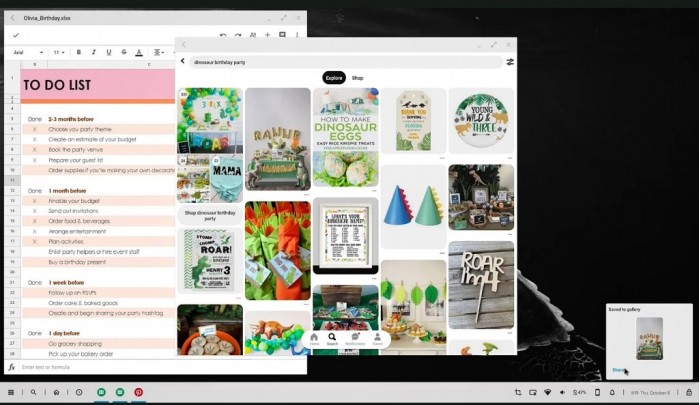The width and height of the screenshot is (700, 405).
Task: Open the RAWR dinosaur table pin
Action: pos(278,139)
